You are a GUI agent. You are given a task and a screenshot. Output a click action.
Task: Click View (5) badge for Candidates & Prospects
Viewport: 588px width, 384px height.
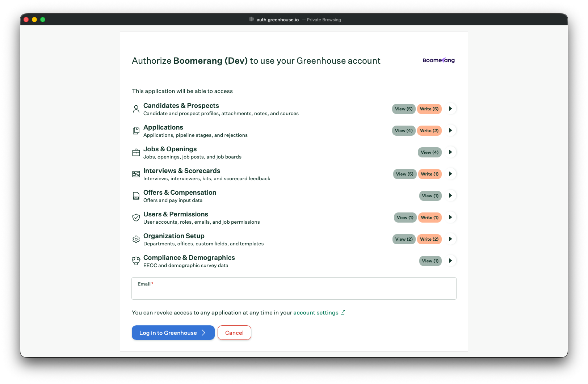coord(404,109)
